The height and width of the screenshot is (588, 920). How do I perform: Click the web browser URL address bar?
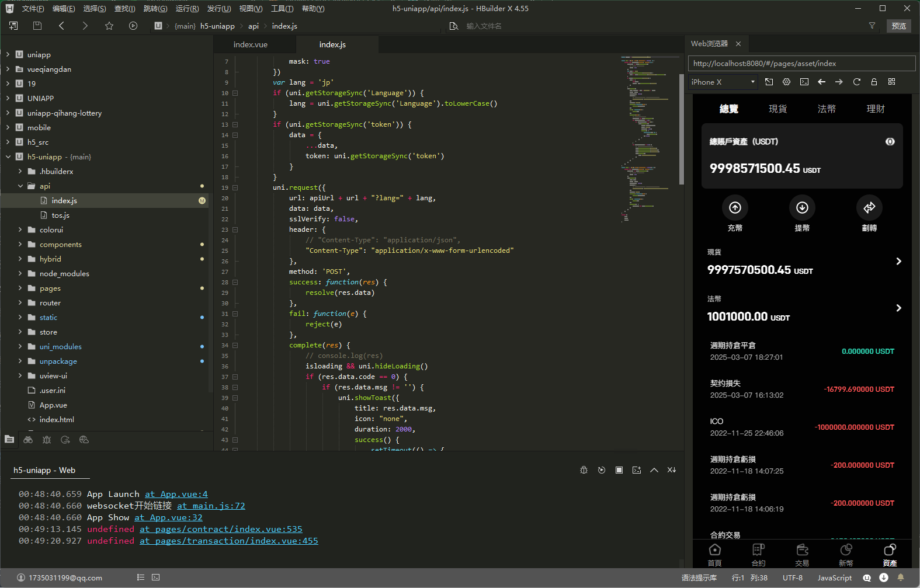click(x=801, y=63)
